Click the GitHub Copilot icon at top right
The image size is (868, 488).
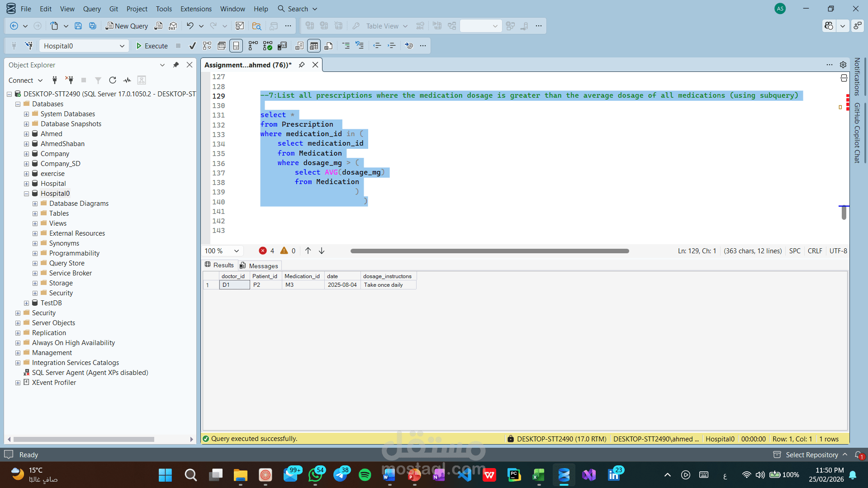pyautogui.click(x=829, y=26)
